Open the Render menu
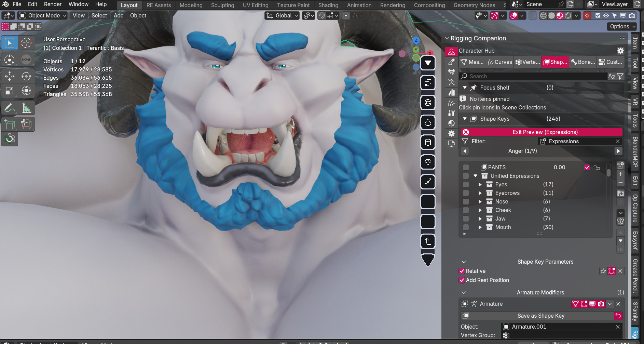Viewport: 644px width, 344px height. (x=53, y=4)
